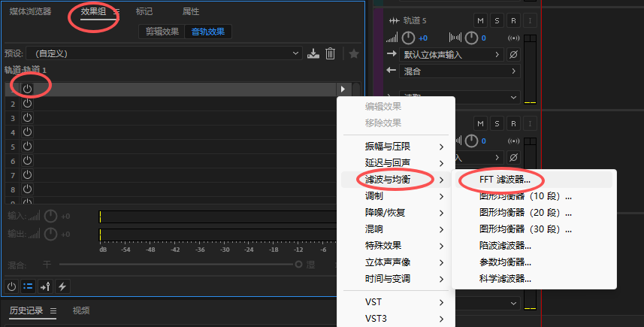Adjust 轨道 5 volume knob
The image size is (644, 327).
408,38
